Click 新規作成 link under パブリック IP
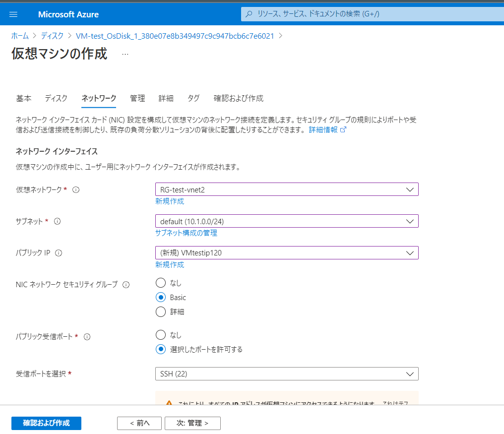504x434 pixels. (170, 264)
